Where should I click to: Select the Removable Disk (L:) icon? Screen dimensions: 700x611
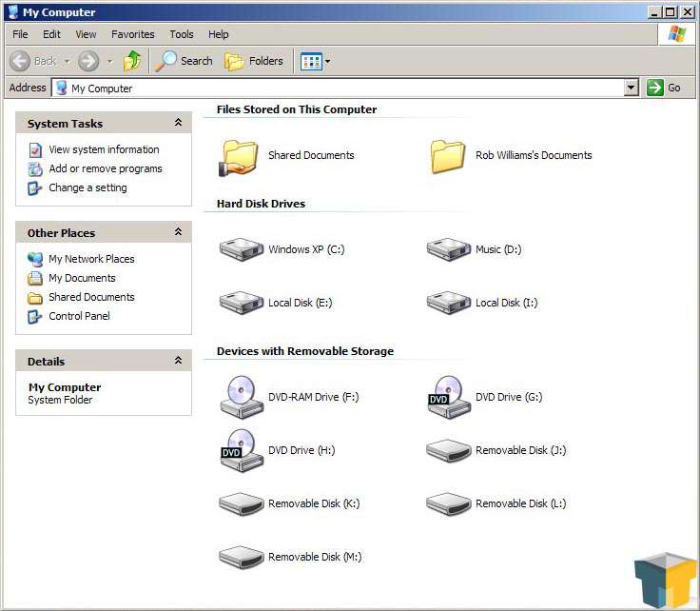click(448, 503)
